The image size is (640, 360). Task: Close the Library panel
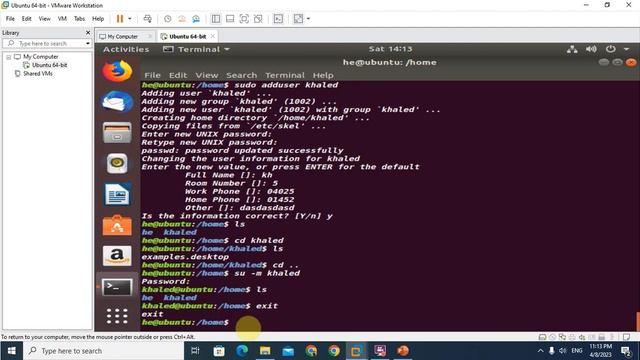(88, 33)
